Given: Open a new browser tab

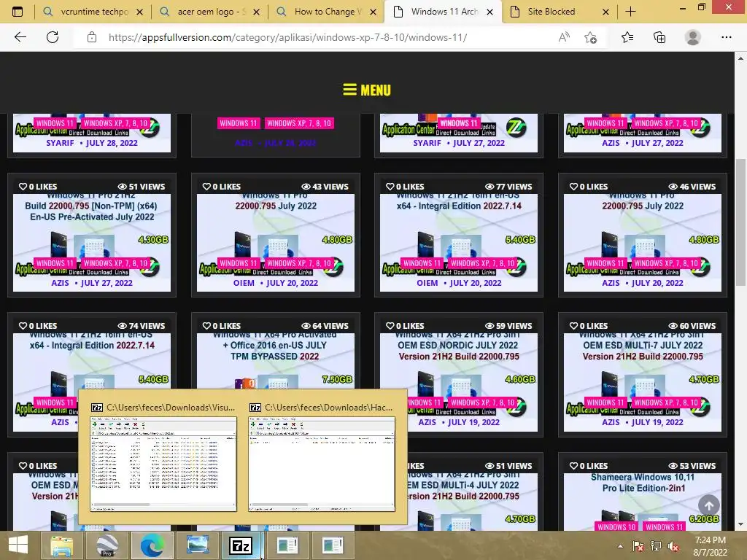Looking at the screenshot, I should pyautogui.click(x=630, y=12).
